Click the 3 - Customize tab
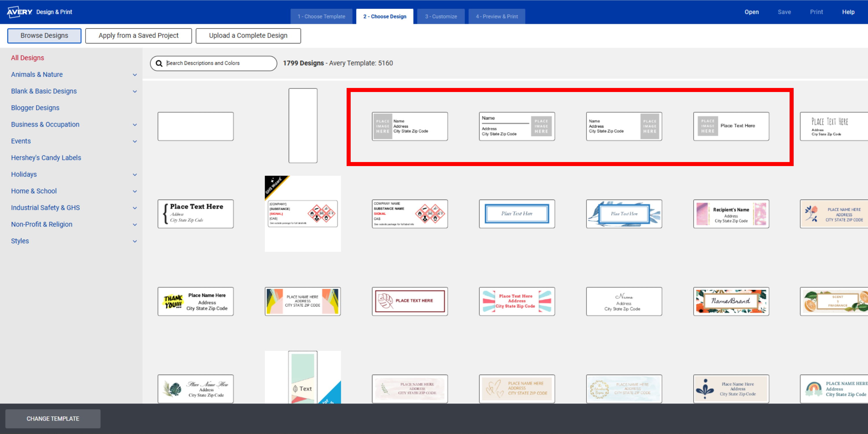The width and height of the screenshot is (868, 434). 441,16
